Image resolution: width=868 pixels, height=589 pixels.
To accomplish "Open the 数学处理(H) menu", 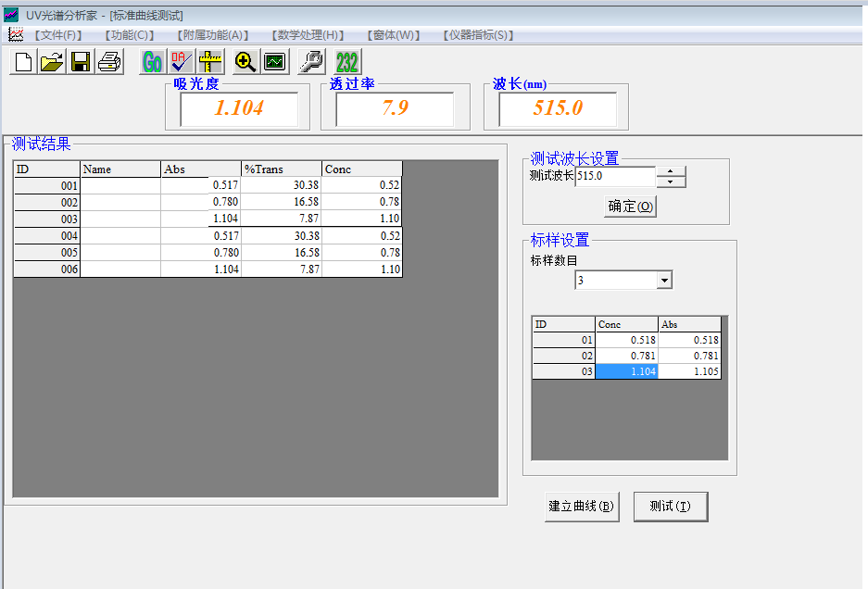I will click(x=308, y=35).
